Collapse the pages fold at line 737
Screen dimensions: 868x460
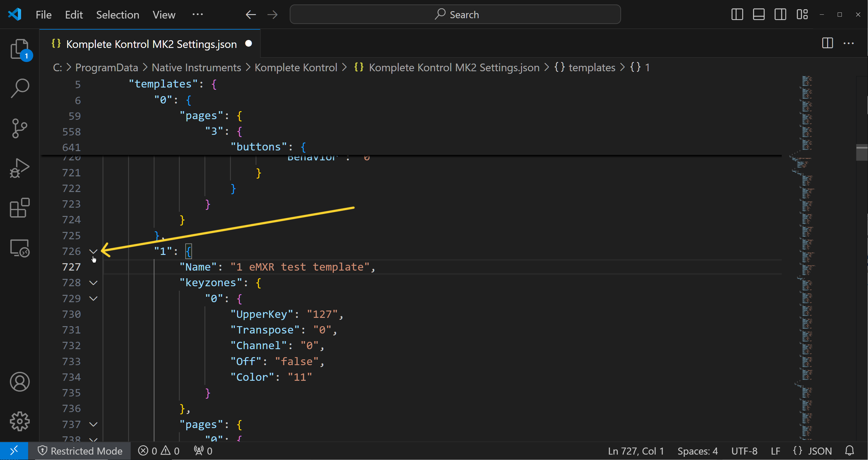click(x=93, y=424)
